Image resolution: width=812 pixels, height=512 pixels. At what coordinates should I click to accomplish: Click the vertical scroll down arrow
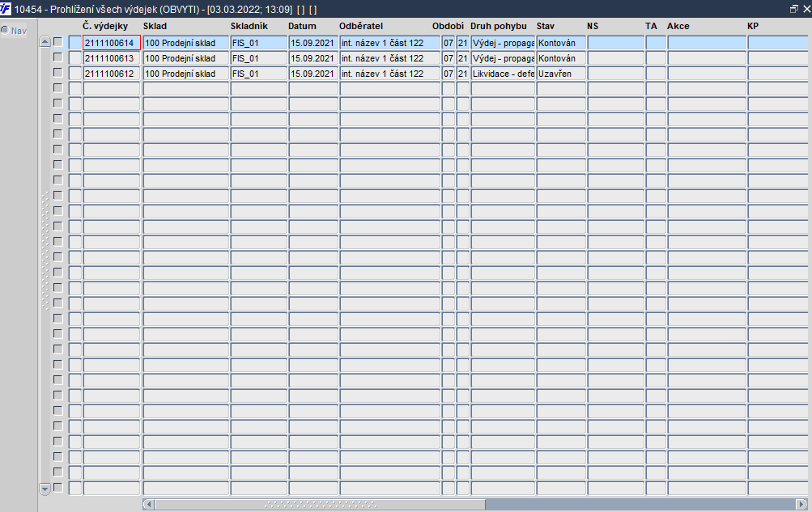coord(45,489)
